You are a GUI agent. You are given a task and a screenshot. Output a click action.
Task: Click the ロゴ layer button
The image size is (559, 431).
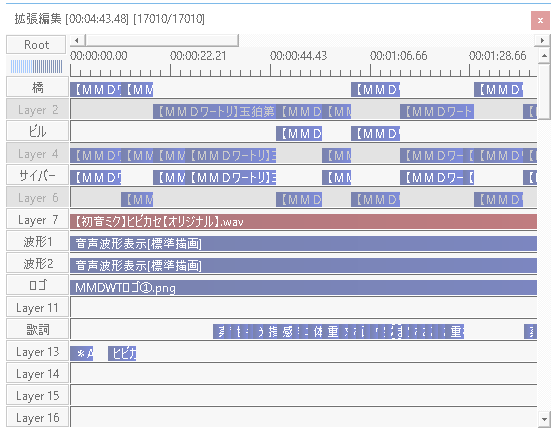pos(37,286)
